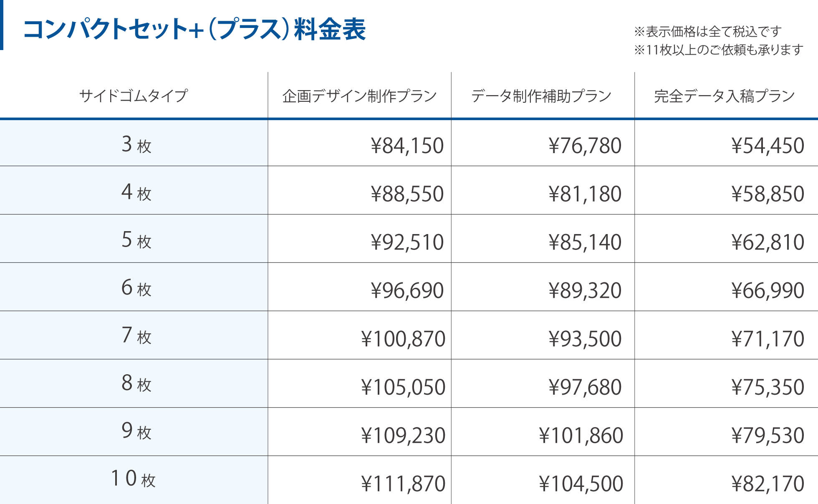
Task: Click the ¥81,180 price cell
Action: 585,194
